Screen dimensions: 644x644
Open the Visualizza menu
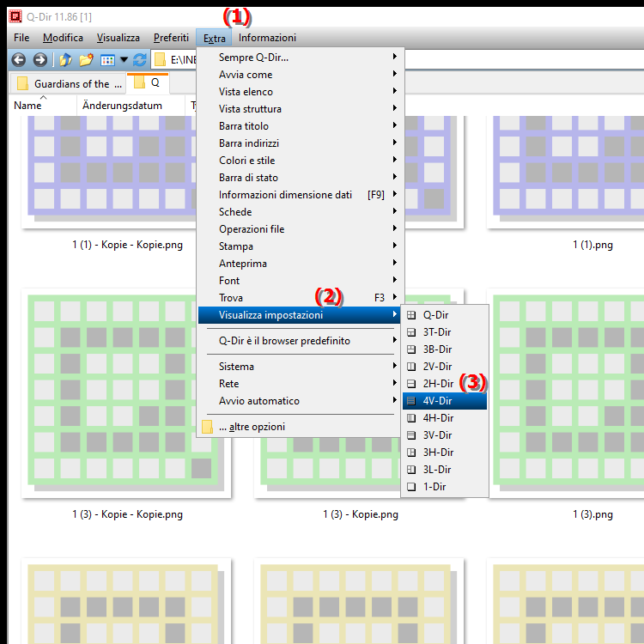pos(118,38)
